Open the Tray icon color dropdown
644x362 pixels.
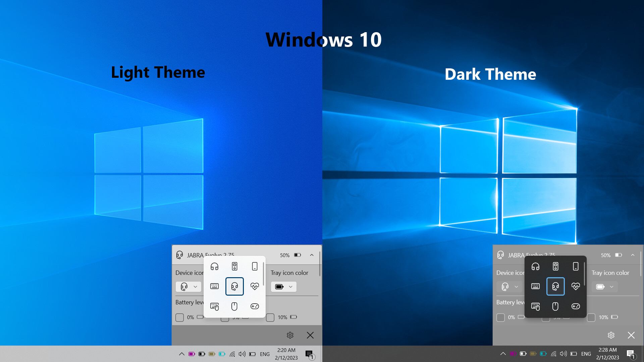[x=283, y=287]
